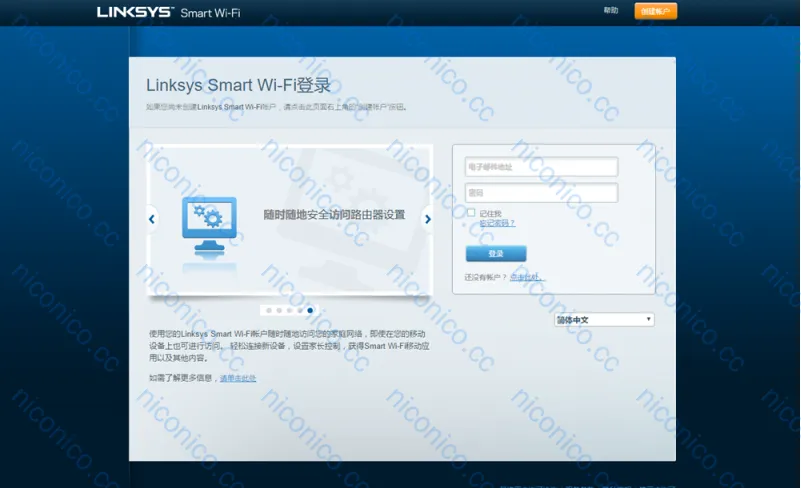Select the active fifth carousel dot

coord(310,310)
